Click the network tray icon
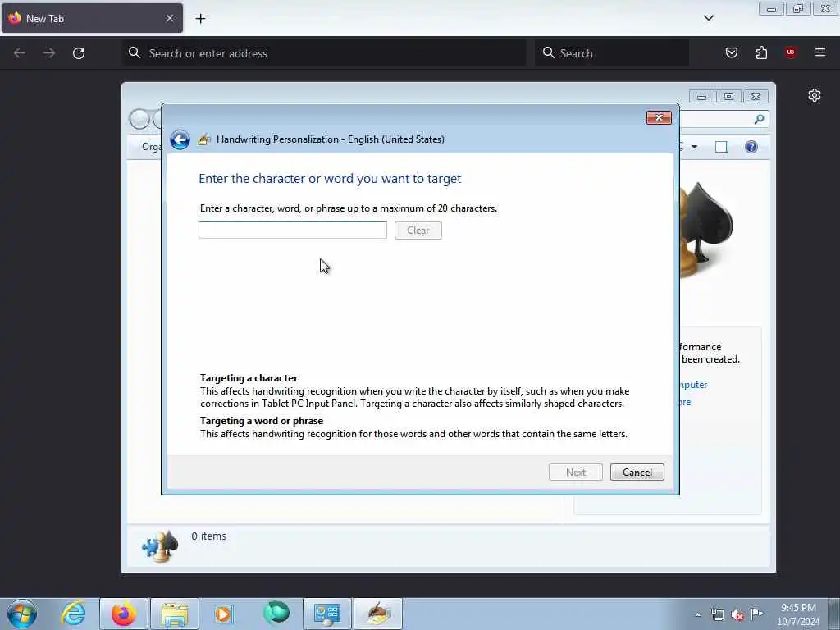840x630 pixels. click(717, 614)
